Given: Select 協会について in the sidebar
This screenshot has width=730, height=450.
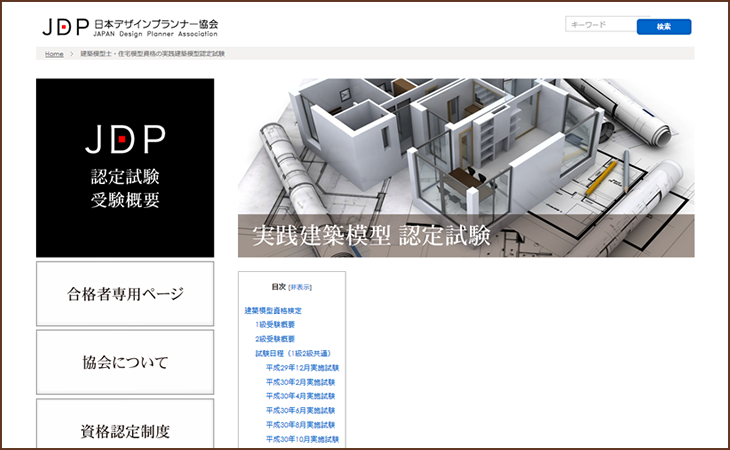Looking at the screenshot, I should 125,362.
